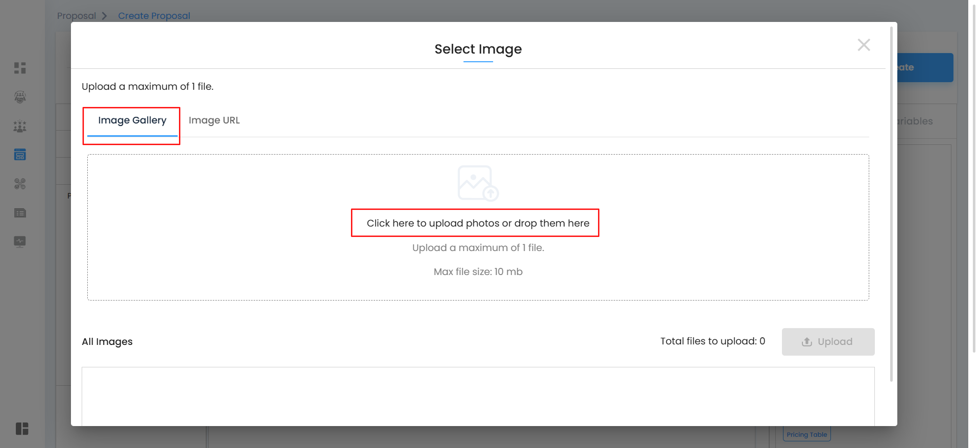The width and height of the screenshot is (980, 448).
Task: Click the four-circle integrations sidebar icon
Action: [x=20, y=184]
